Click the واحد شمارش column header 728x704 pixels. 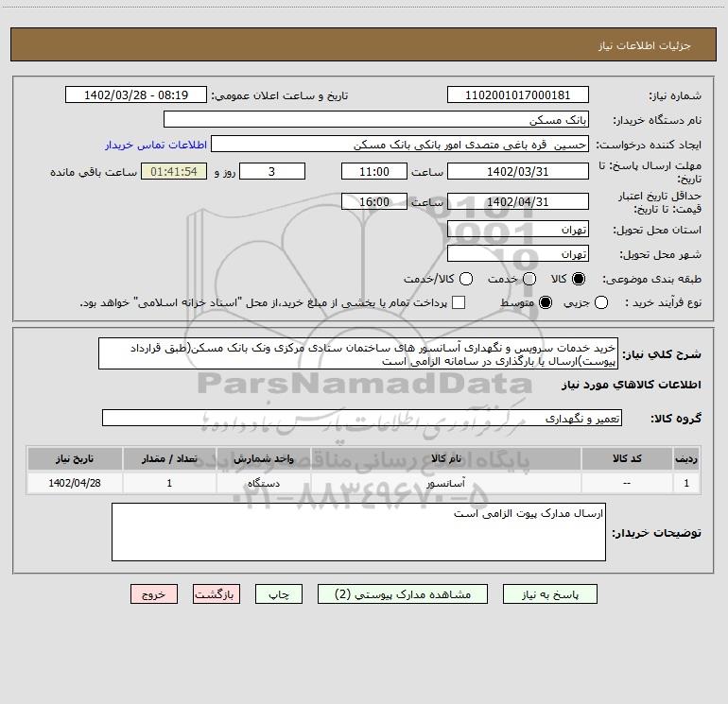263,458
